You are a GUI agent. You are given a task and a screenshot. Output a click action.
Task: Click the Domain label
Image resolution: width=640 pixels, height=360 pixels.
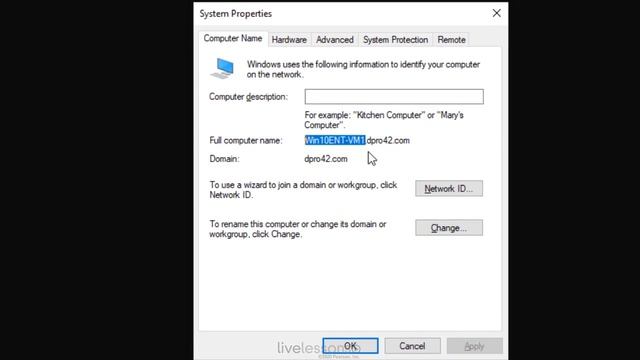click(x=224, y=159)
